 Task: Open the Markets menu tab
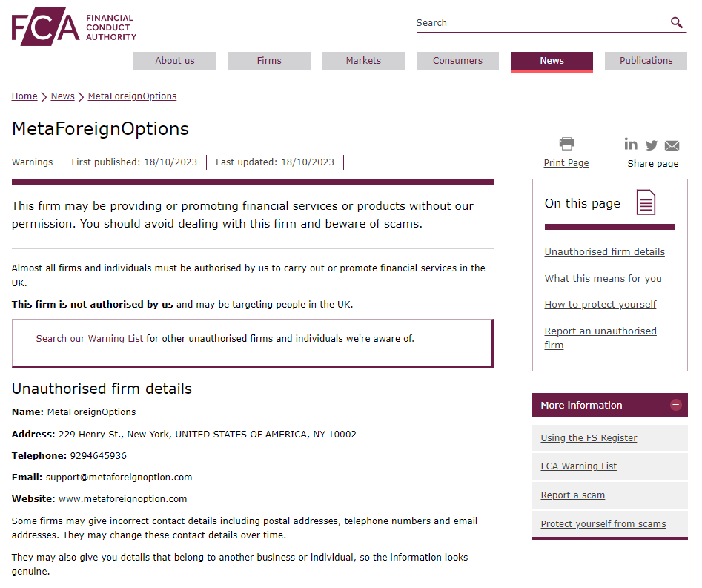[x=363, y=61]
